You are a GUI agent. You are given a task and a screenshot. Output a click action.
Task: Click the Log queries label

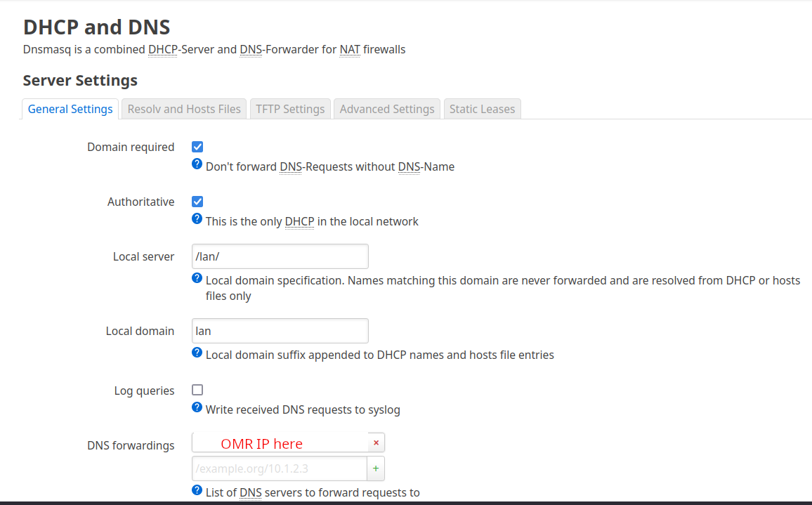point(144,391)
